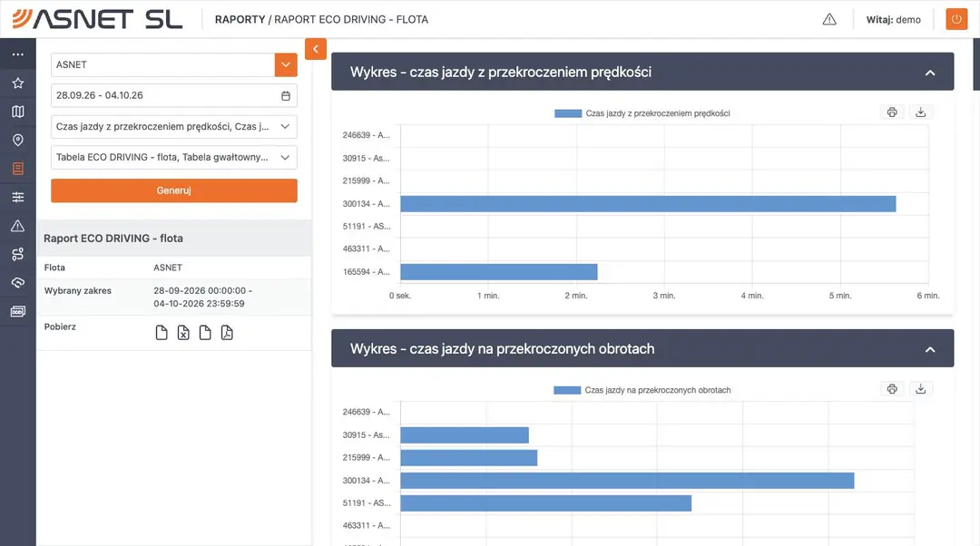
Task: Click the date range field 28.09.26 - 04.10.26
Action: [x=173, y=95]
